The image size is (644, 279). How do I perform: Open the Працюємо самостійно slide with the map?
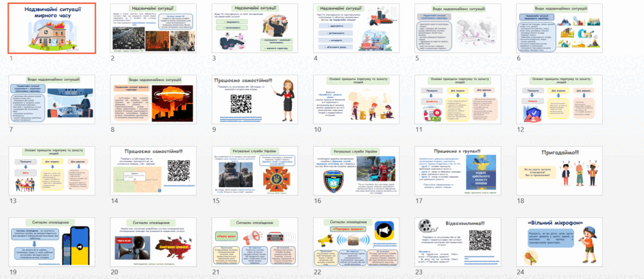click(153, 171)
